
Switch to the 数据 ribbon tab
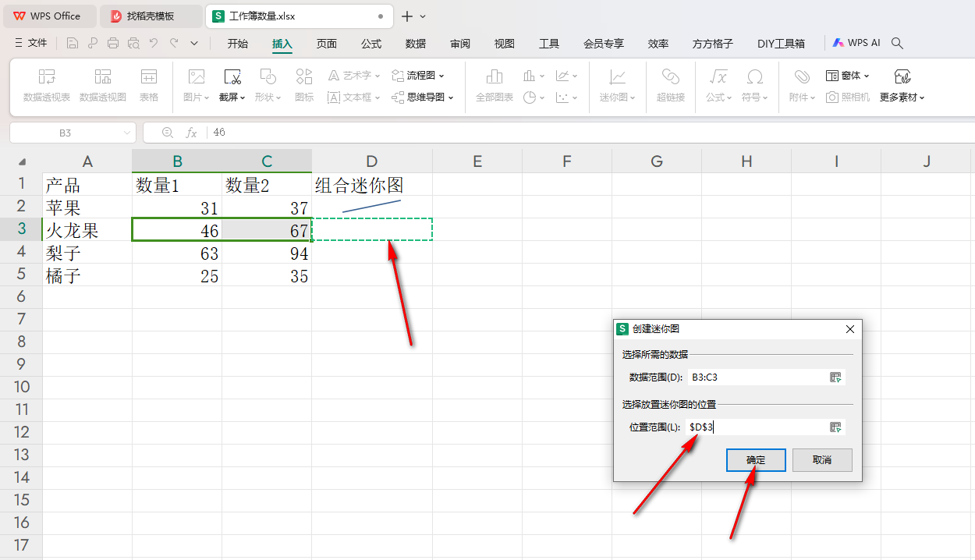(416, 44)
